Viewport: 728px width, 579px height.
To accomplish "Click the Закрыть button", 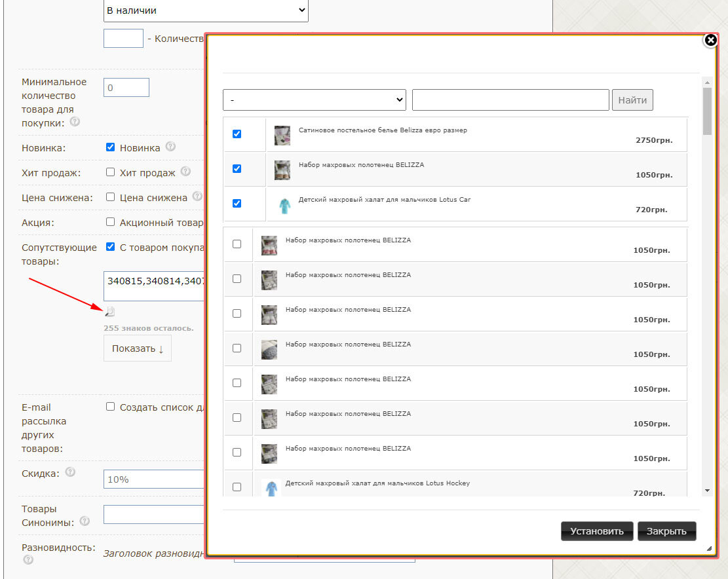I will 666,531.
